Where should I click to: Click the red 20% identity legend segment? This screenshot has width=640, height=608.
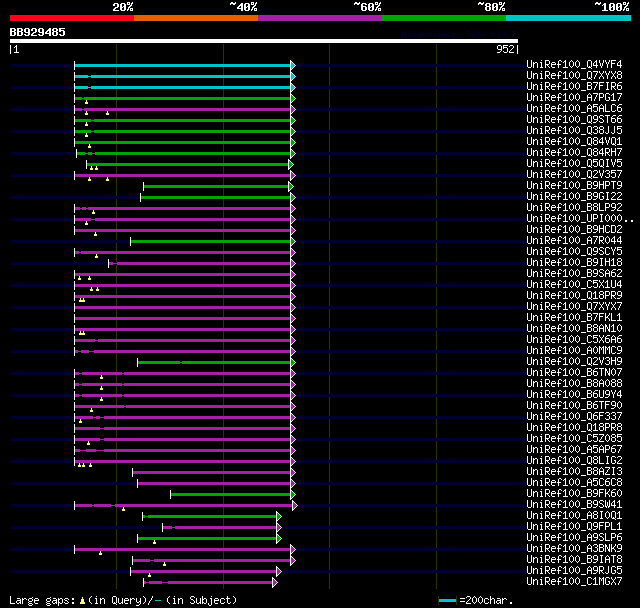(x=72, y=18)
